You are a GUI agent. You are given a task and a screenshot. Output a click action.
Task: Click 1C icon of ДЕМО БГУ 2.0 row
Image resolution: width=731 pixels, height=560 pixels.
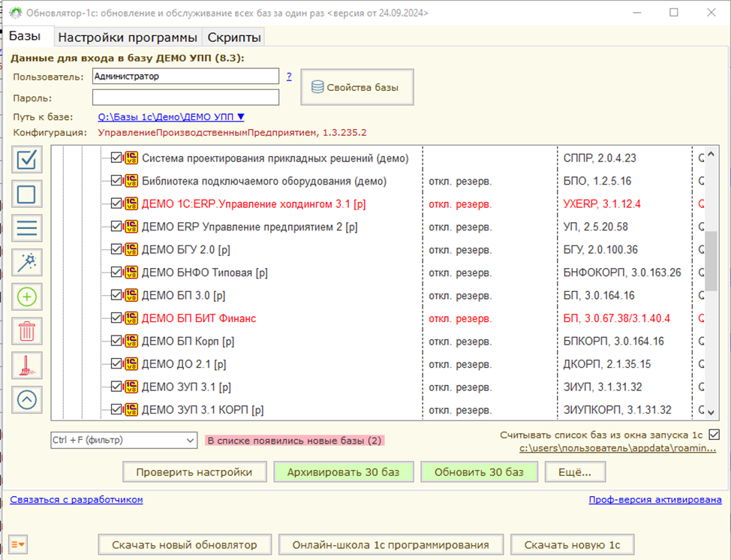pyautogui.click(x=131, y=249)
